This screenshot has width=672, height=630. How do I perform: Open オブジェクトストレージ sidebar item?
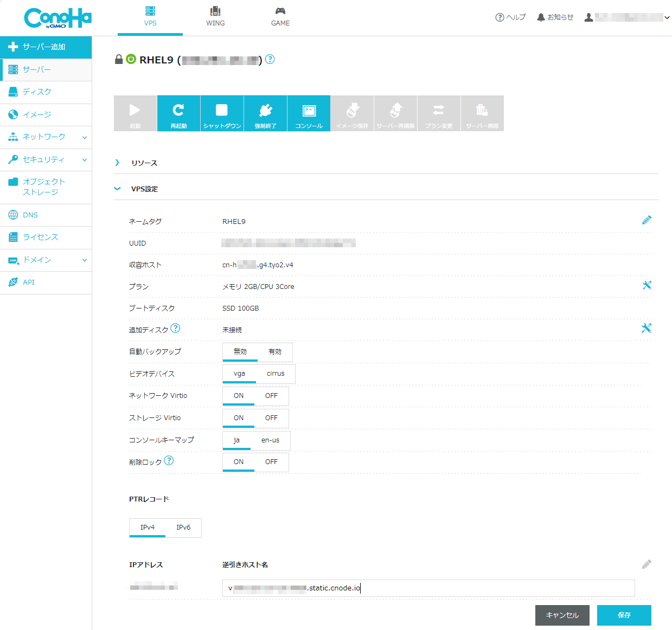point(46,187)
